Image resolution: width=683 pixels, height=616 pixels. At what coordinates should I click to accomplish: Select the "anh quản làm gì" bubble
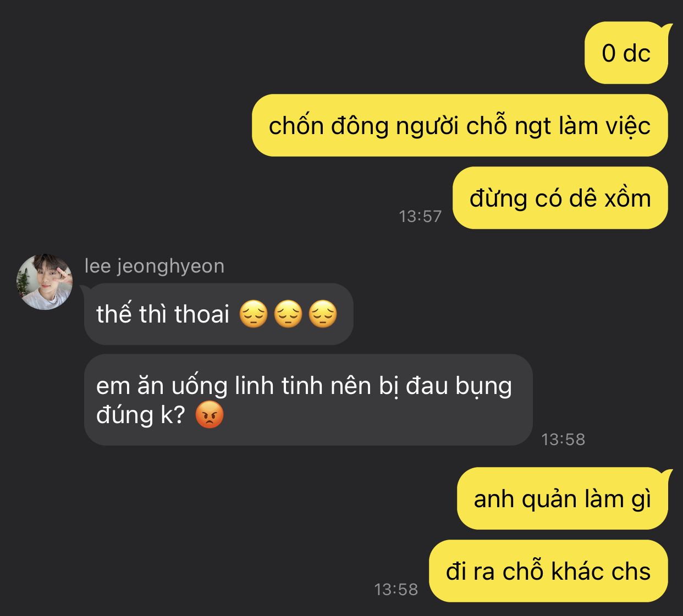pos(563,499)
